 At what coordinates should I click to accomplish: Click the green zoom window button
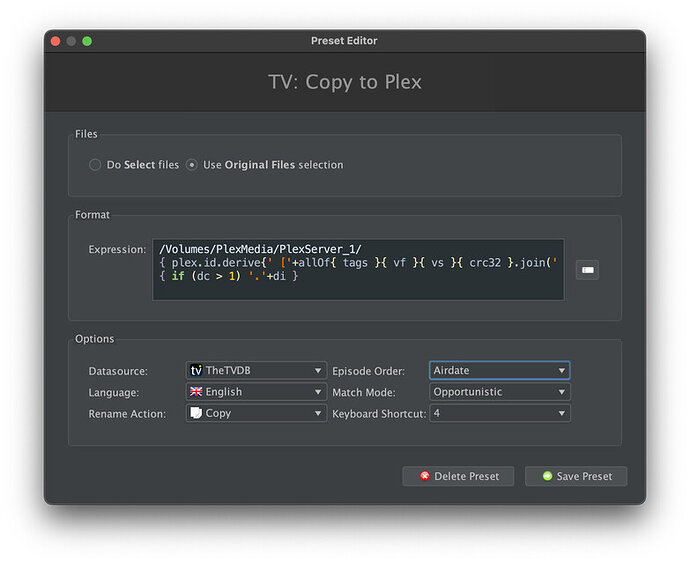point(87,41)
